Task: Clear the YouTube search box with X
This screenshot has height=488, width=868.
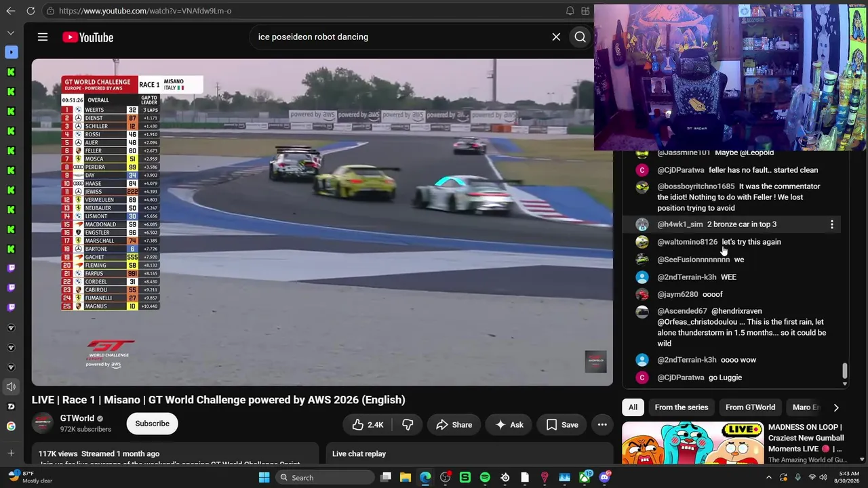Action: click(556, 37)
